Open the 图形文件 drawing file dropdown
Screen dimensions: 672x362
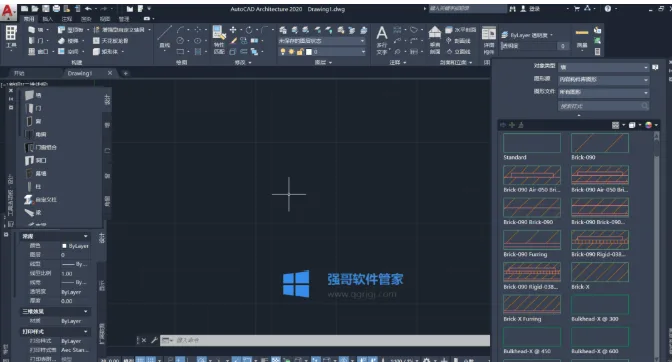point(603,92)
